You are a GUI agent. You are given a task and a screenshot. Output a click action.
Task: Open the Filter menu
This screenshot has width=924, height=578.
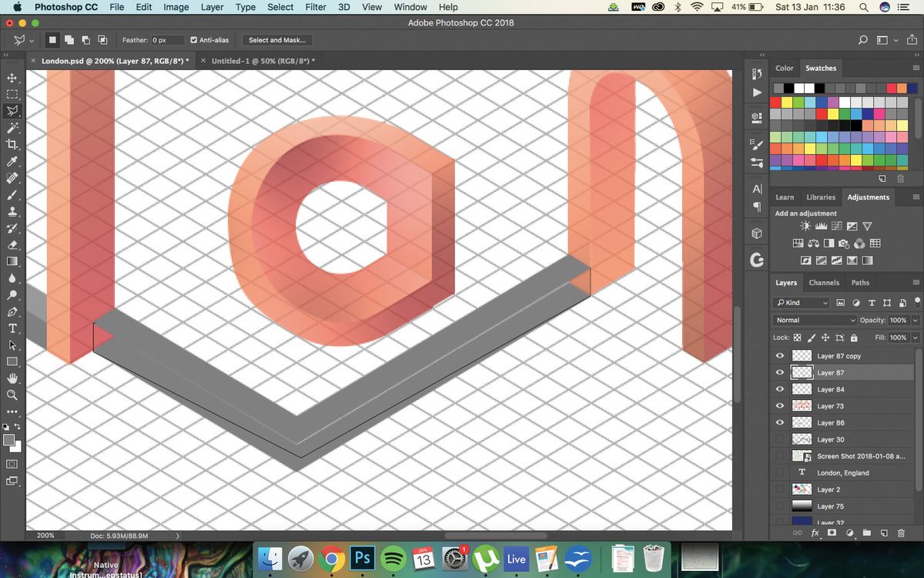316,7
